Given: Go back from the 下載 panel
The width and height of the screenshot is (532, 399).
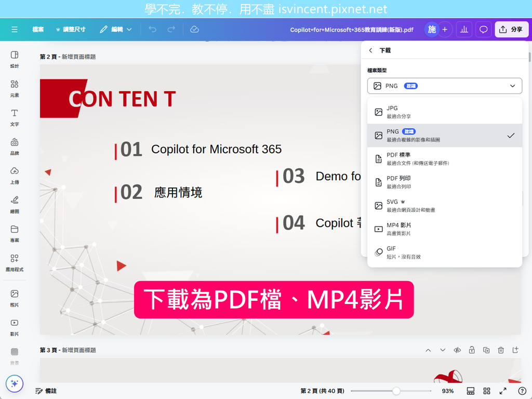Looking at the screenshot, I should point(370,50).
